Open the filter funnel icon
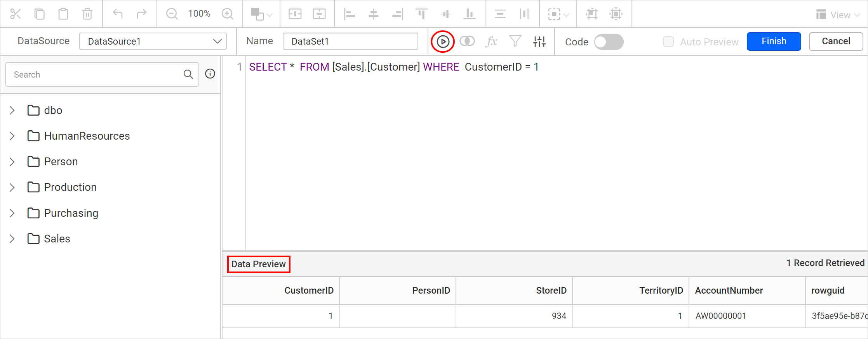Image resolution: width=868 pixels, height=339 pixels. [515, 41]
